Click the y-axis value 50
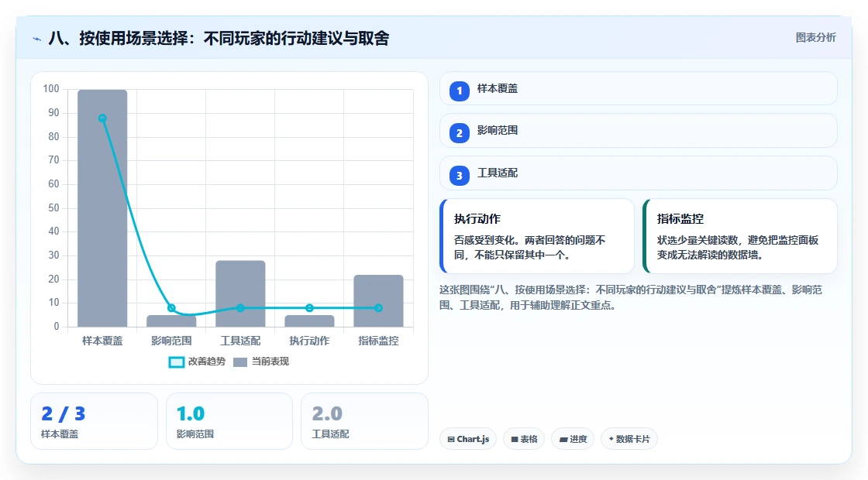This screenshot has width=868, height=480. 53,208
